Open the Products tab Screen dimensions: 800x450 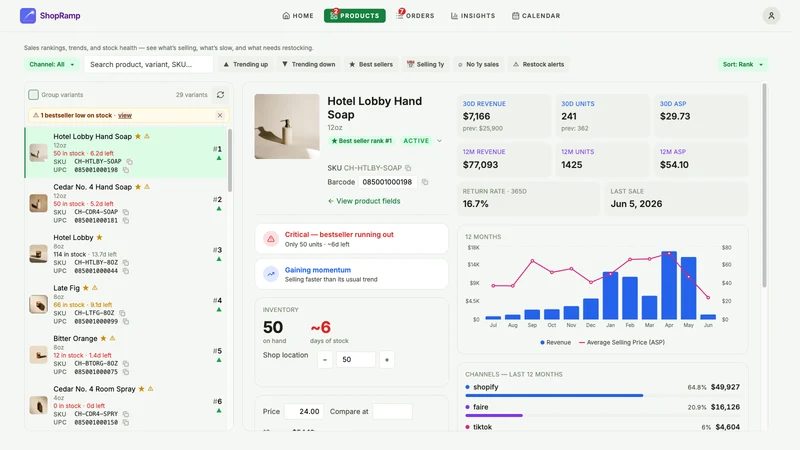click(x=355, y=16)
